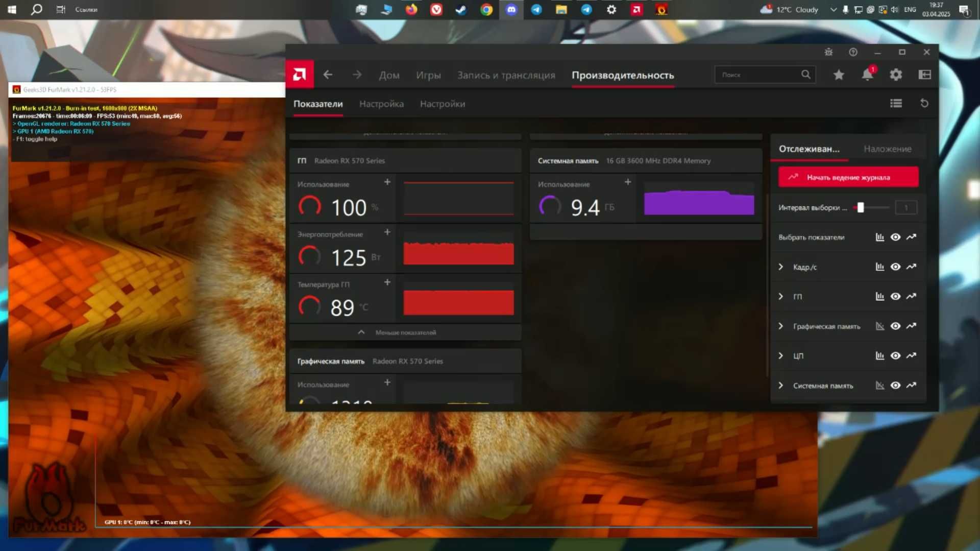The width and height of the screenshot is (980, 551).
Task: Click the FurMark window title bar
Action: tap(147, 89)
